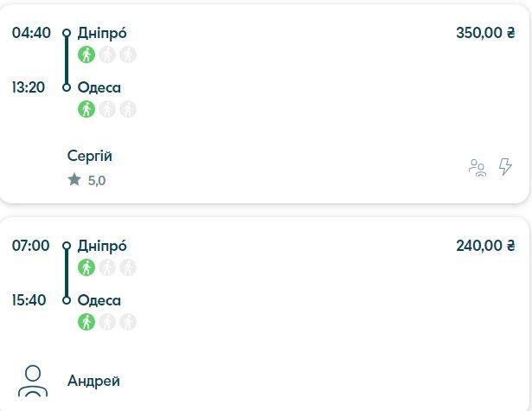Click the third grey walking icon under Одеса at 15:40
This screenshot has width=532, height=411.
(128, 322)
